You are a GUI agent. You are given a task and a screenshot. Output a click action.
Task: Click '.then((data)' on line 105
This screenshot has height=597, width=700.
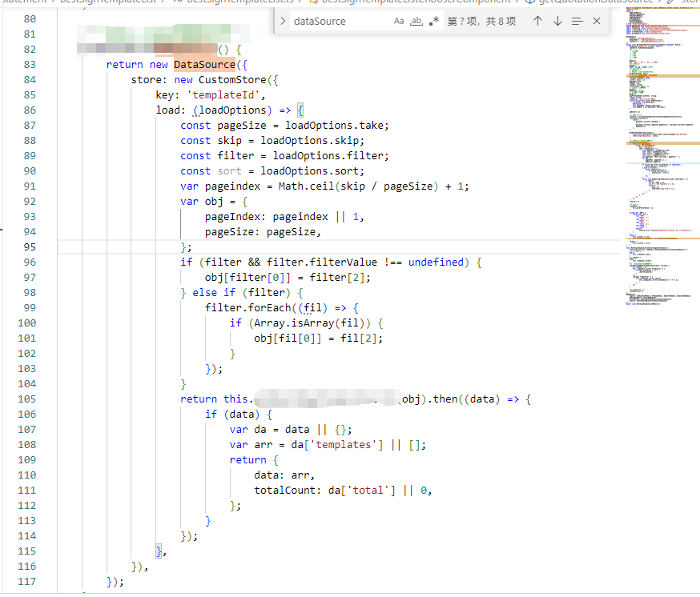[463, 399]
